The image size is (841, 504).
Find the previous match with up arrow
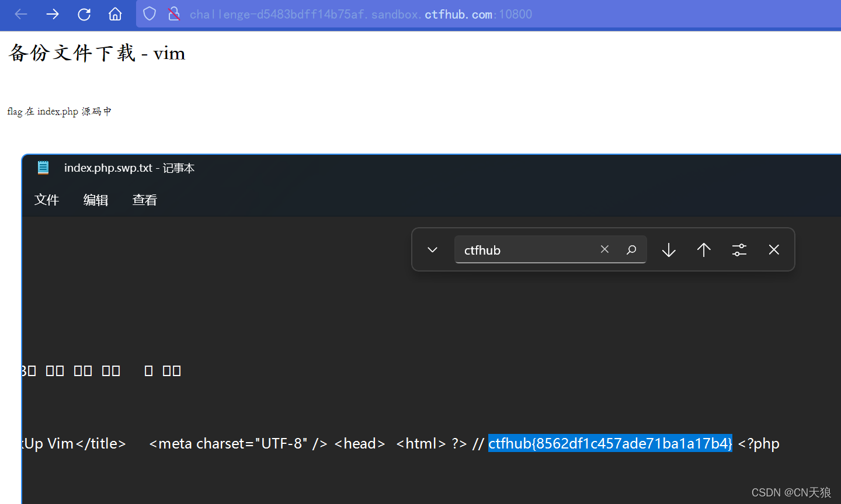(x=704, y=250)
